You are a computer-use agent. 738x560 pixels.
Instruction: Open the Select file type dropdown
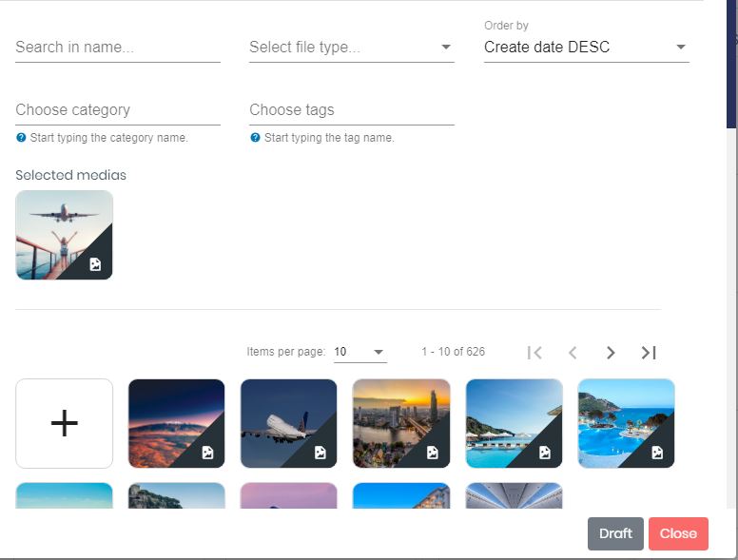point(352,47)
